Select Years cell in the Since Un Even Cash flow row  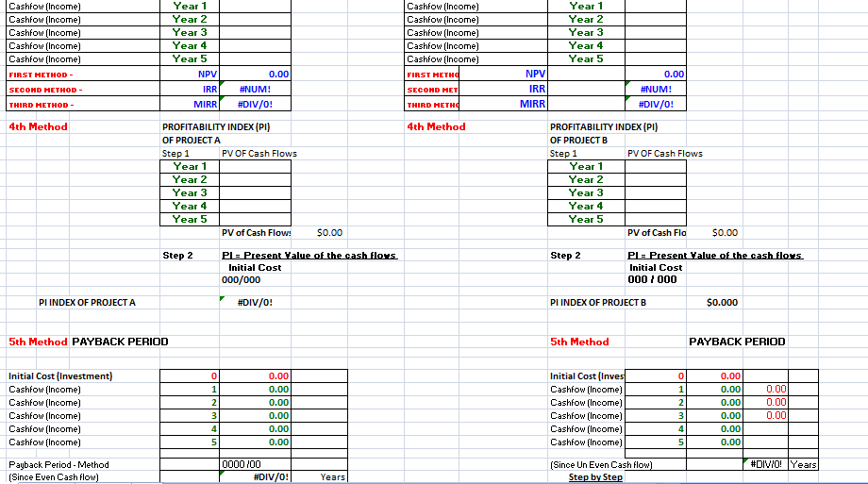tap(803, 464)
